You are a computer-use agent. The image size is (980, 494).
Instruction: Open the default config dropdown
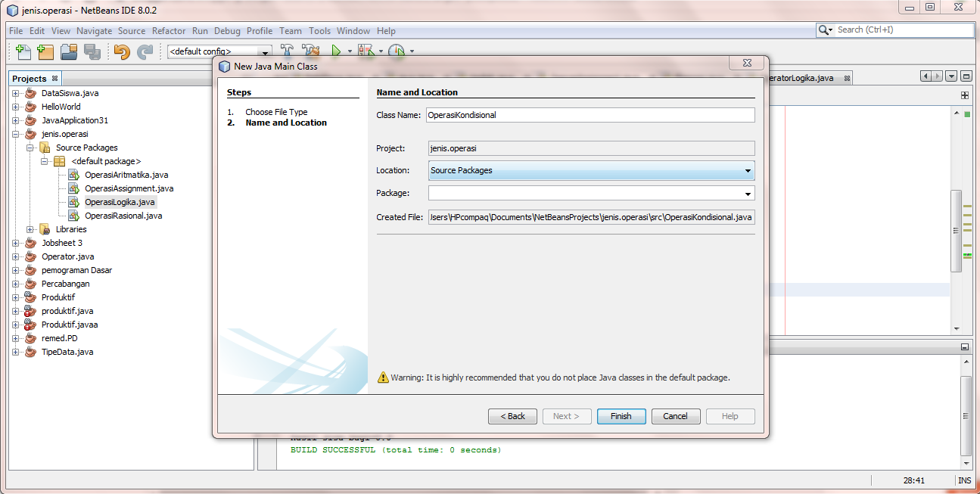266,51
